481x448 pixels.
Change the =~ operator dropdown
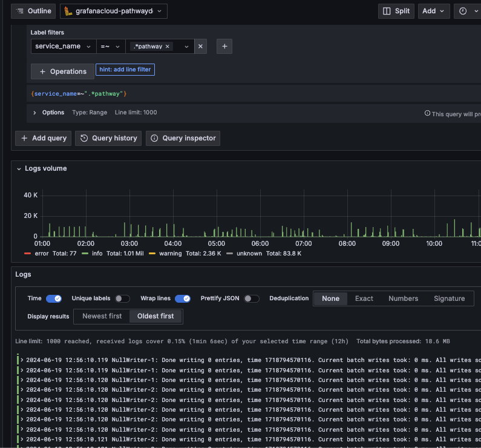[111, 47]
